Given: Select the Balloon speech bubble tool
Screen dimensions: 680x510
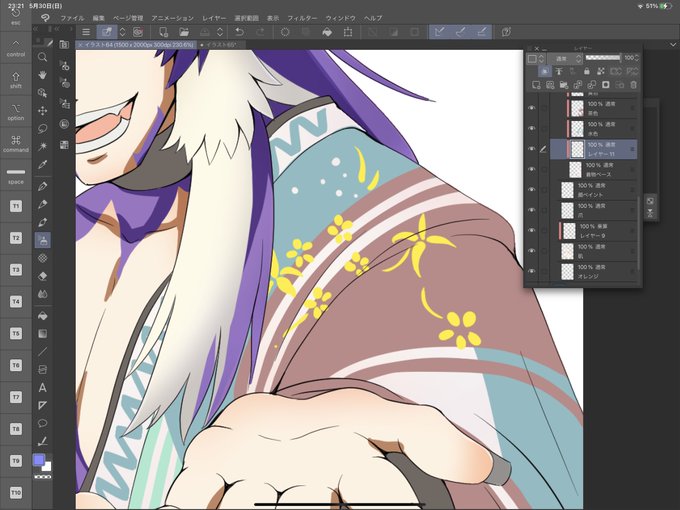Looking at the screenshot, I should (x=42, y=423).
